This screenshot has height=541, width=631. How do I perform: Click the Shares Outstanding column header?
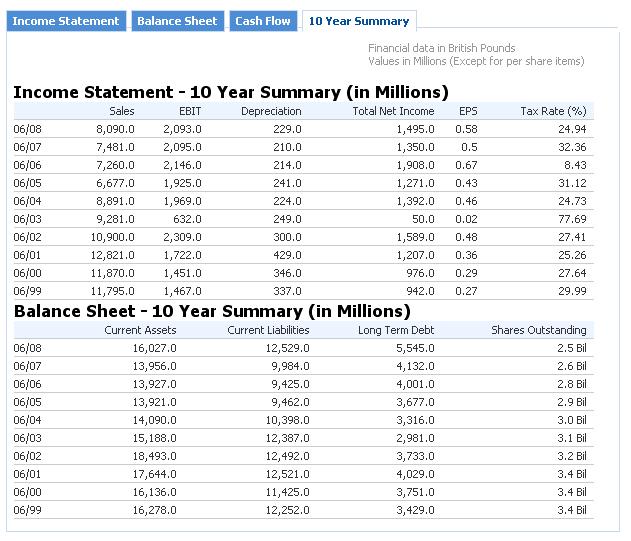coord(538,330)
